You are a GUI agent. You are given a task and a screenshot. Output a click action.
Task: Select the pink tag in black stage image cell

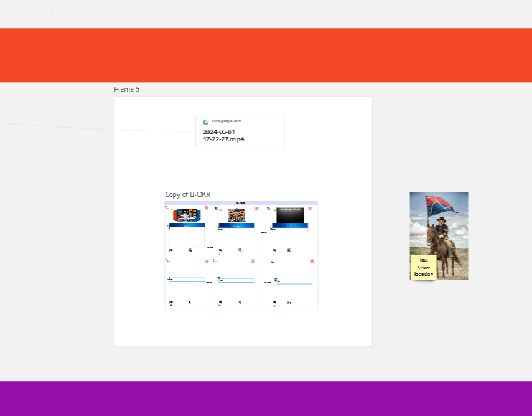click(310, 209)
